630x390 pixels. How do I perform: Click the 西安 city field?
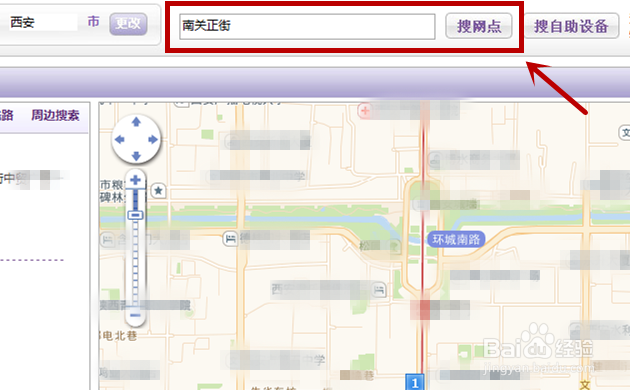(42, 22)
